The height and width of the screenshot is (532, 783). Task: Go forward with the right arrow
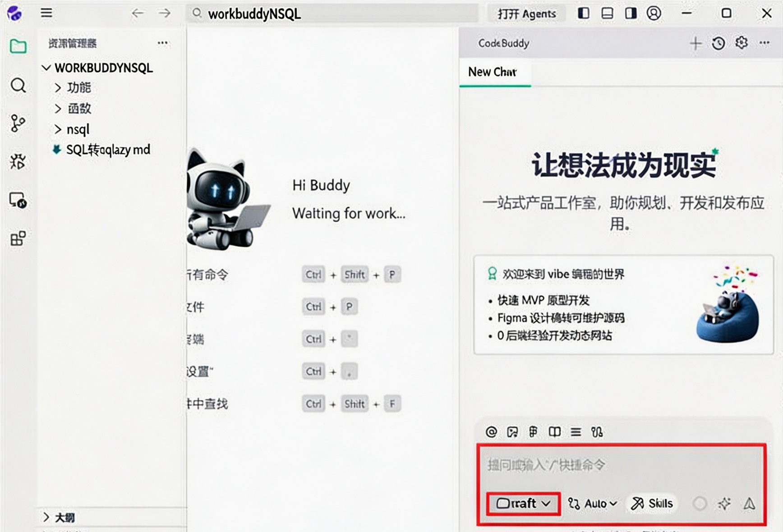click(165, 13)
